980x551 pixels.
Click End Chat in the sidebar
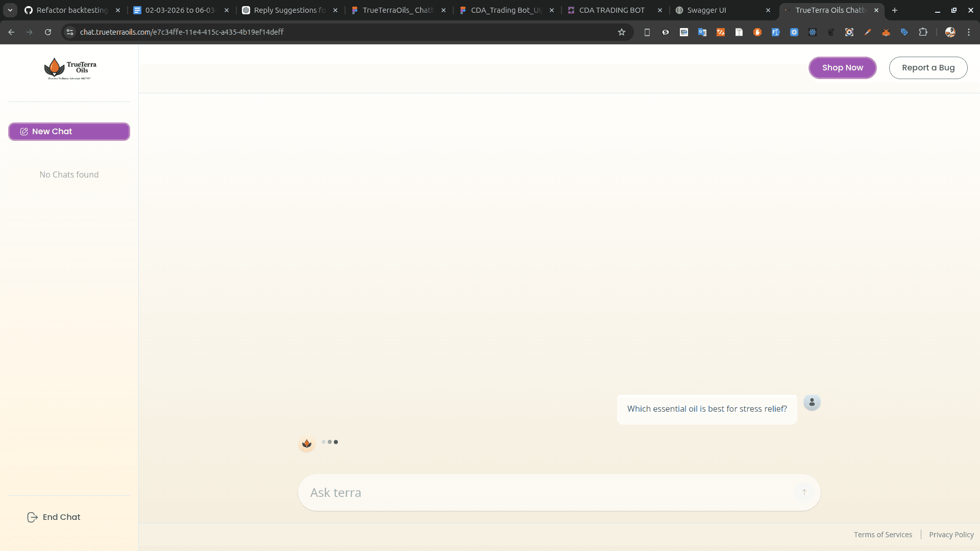point(54,517)
